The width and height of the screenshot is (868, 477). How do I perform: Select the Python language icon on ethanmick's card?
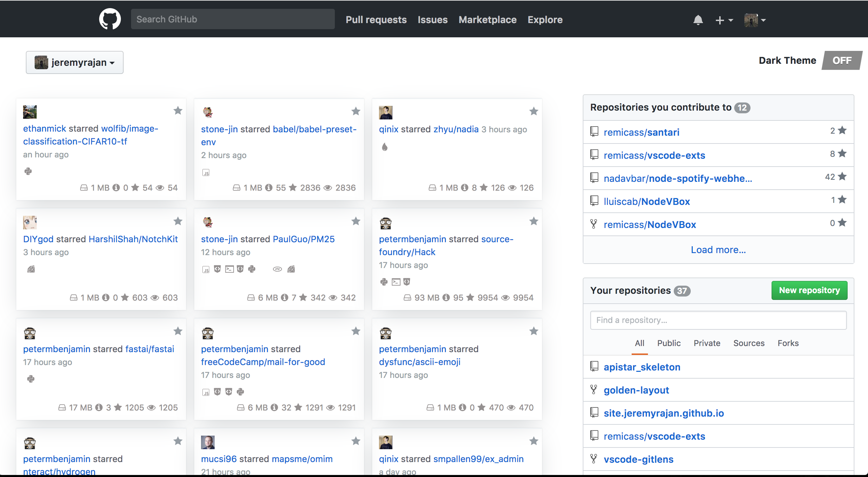29,171
